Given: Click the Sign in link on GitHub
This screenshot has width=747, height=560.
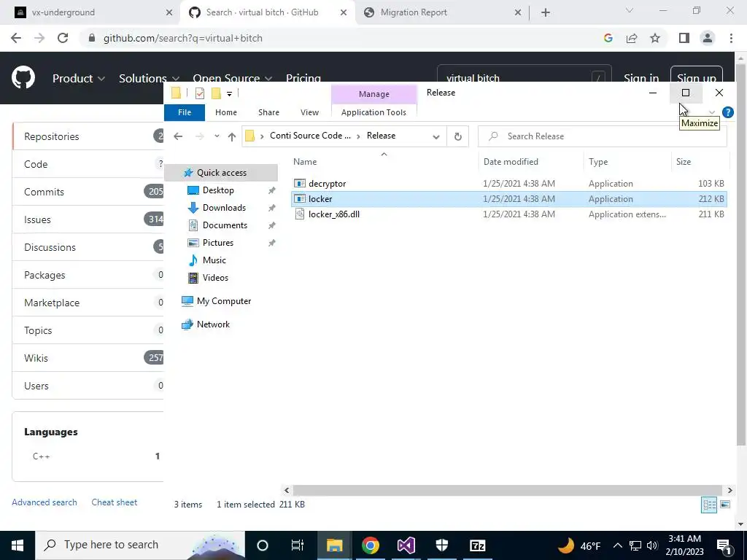Looking at the screenshot, I should click(641, 79).
